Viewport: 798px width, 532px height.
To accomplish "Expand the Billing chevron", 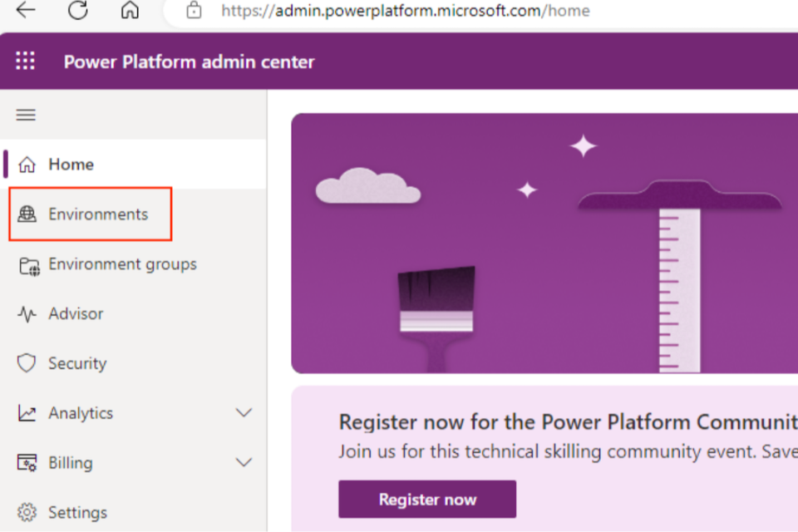I will tap(244, 463).
